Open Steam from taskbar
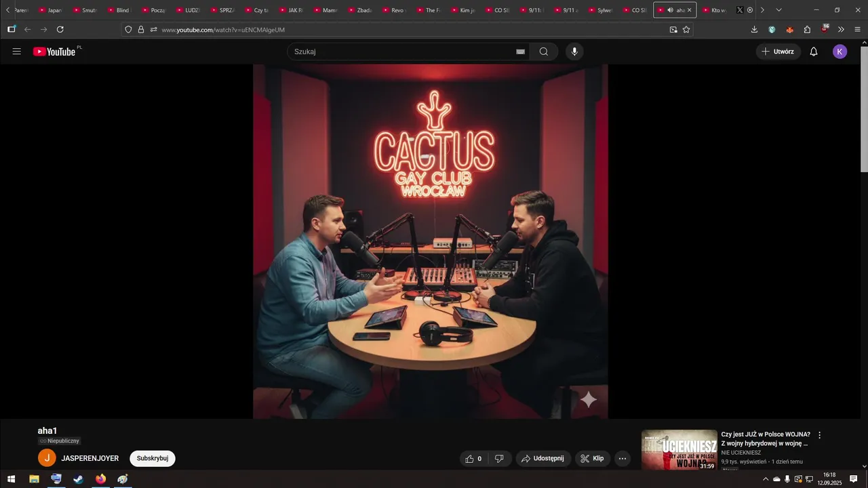The image size is (868, 488). pos(79,479)
